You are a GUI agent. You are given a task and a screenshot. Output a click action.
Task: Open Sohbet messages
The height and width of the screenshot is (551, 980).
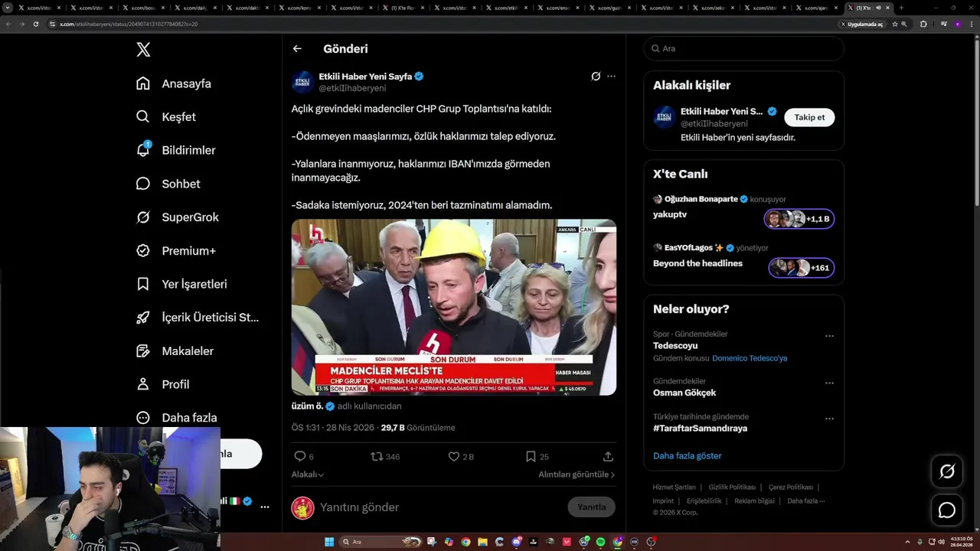pos(168,184)
